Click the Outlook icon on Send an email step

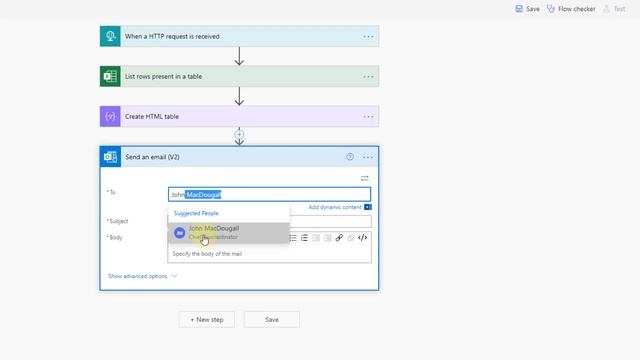point(111,157)
